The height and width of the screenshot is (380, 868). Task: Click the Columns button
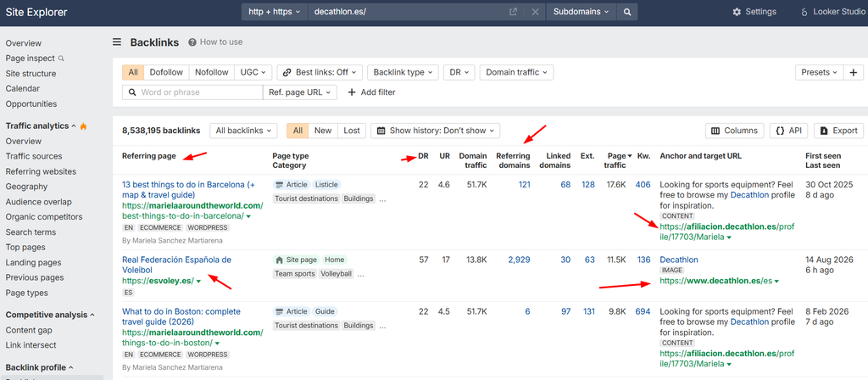pyautogui.click(x=735, y=131)
